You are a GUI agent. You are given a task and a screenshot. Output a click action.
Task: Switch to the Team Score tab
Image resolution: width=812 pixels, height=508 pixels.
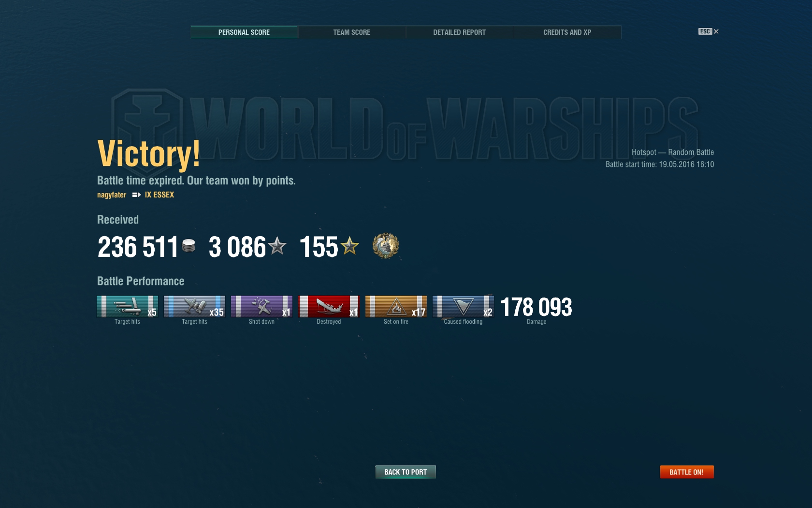coord(352,32)
